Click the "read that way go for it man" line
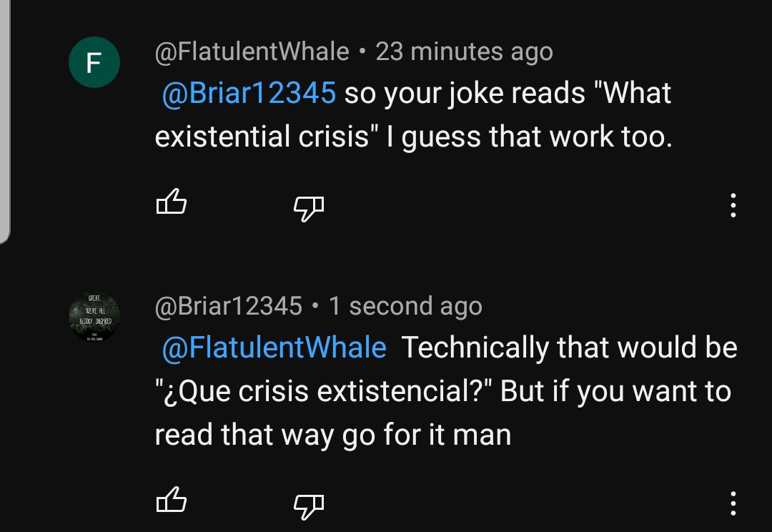 click(332, 434)
